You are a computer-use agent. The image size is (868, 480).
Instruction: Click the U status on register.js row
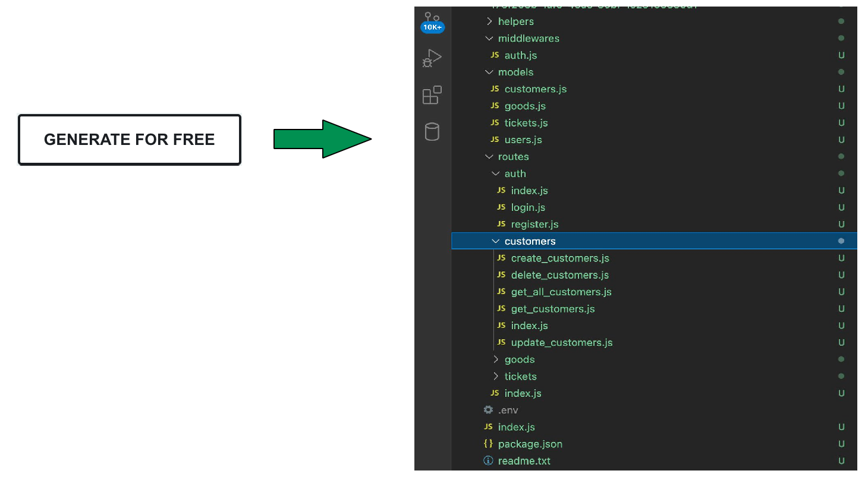pos(841,224)
